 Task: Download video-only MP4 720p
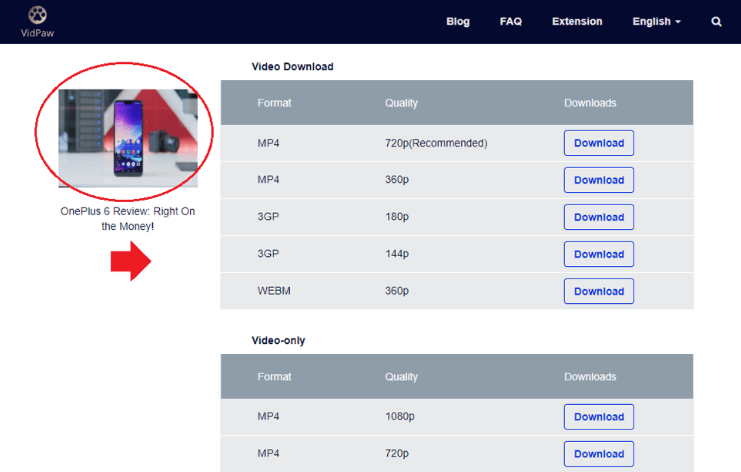[x=599, y=454]
